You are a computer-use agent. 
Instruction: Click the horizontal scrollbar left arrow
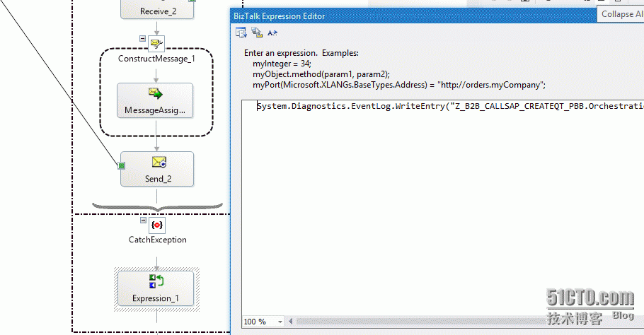[291, 322]
